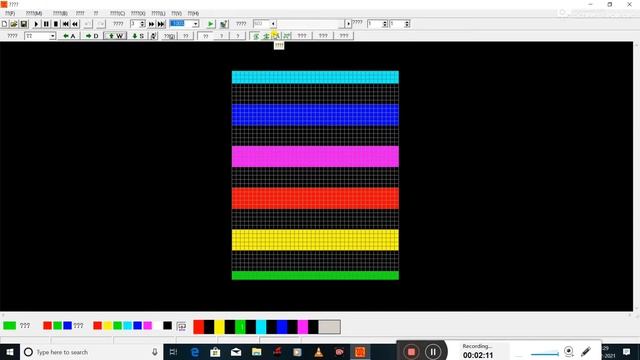Open File Explorer from the taskbar
The width and height of the screenshot is (640, 360).
click(x=256, y=352)
